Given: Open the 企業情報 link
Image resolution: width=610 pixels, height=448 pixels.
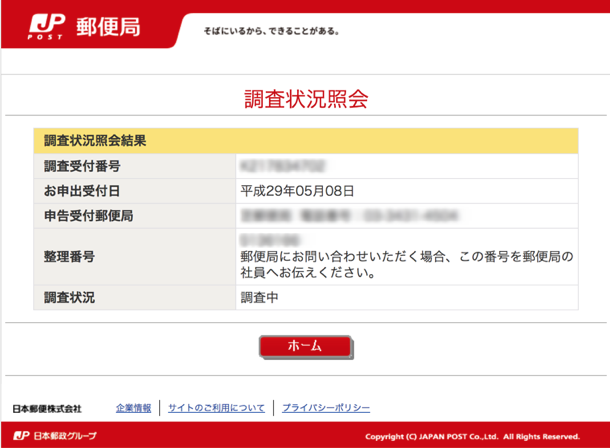Looking at the screenshot, I should (133, 408).
